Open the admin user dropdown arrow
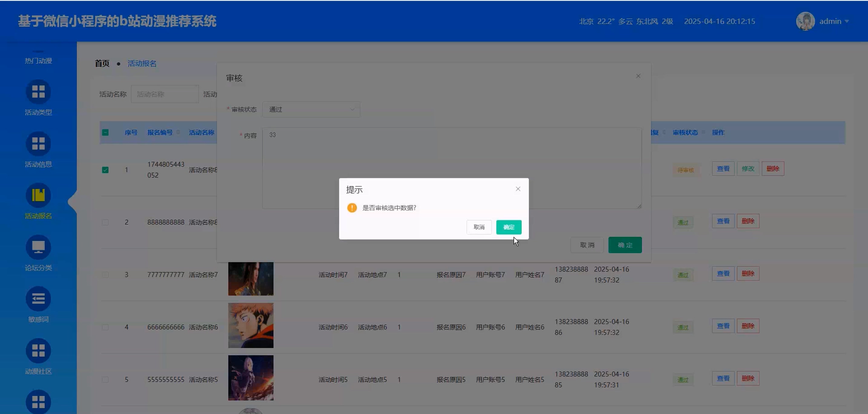The width and height of the screenshot is (868, 414). (x=847, y=21)
